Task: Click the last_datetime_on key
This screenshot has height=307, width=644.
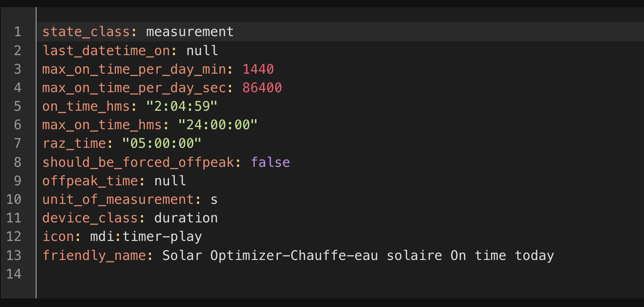Action: 106,50
